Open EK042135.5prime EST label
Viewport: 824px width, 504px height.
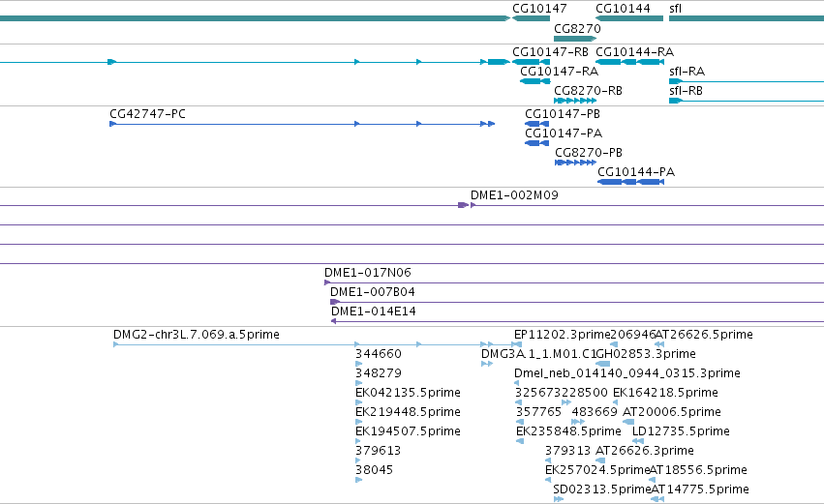click(x=408, y=392)
